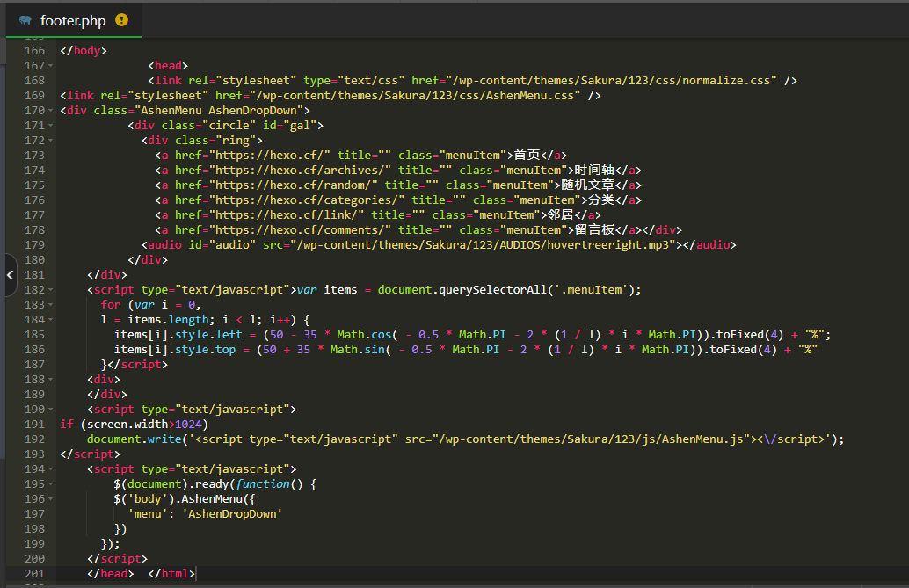
Task: Fold the script block at line 182
Action: pyautogui.click(x=49, y=290)
